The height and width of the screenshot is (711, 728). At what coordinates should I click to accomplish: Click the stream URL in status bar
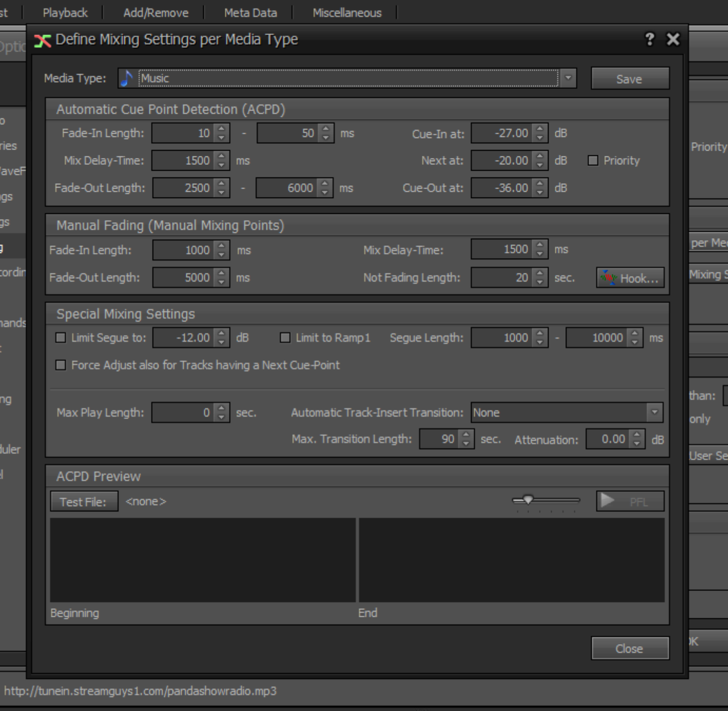point(140,691)
